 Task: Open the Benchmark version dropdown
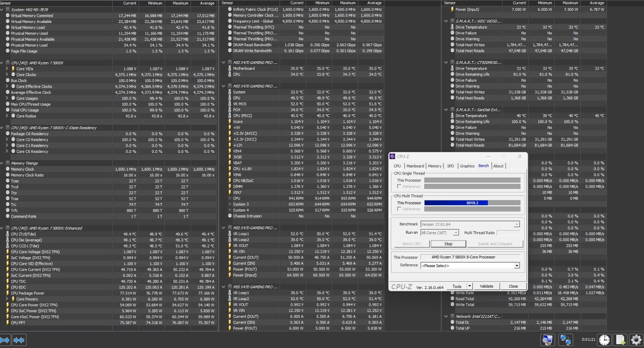[x=517, y=224]
